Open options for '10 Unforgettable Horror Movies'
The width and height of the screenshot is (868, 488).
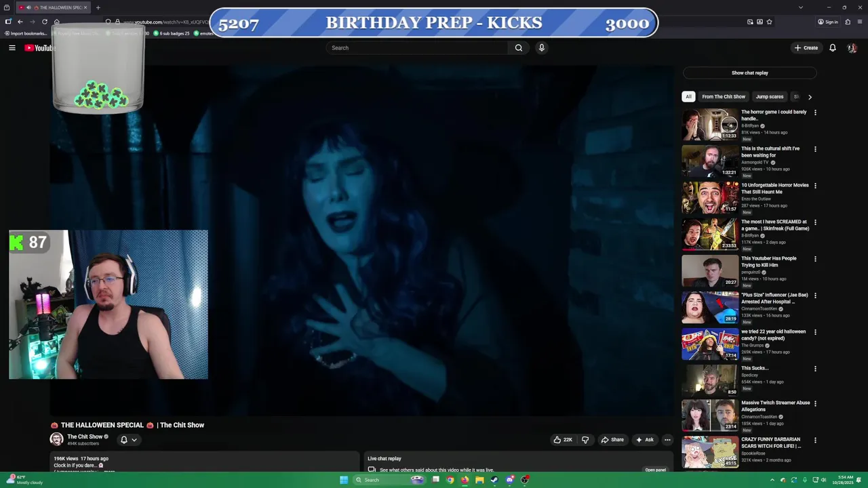click(815, 186)
